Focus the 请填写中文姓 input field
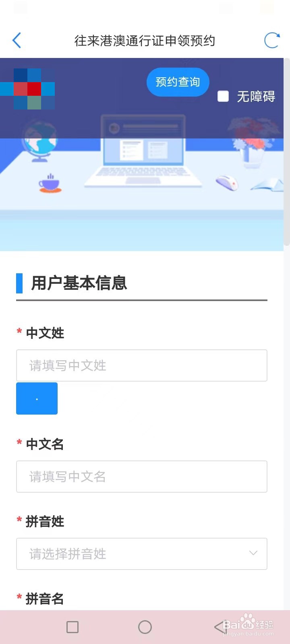The height and width of the screenshot is (644, 290). coord(142,365)
